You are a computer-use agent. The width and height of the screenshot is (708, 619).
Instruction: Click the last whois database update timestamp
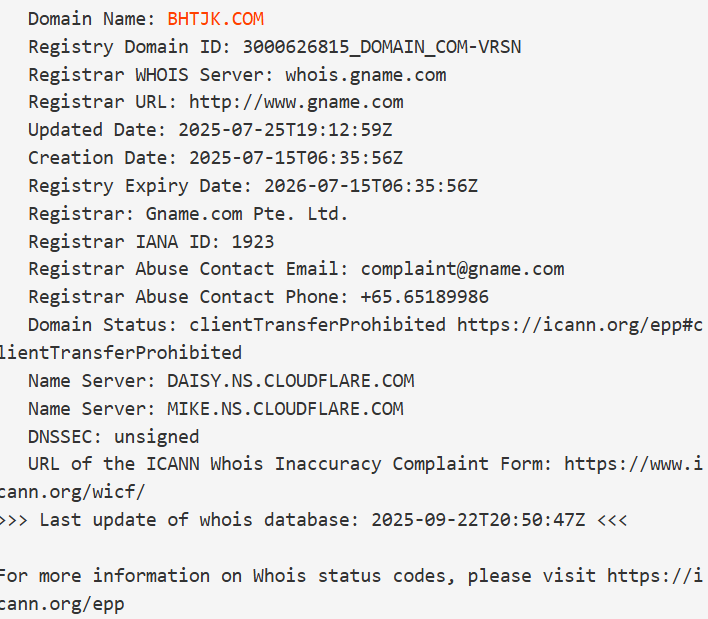click(x=478, y=520)
